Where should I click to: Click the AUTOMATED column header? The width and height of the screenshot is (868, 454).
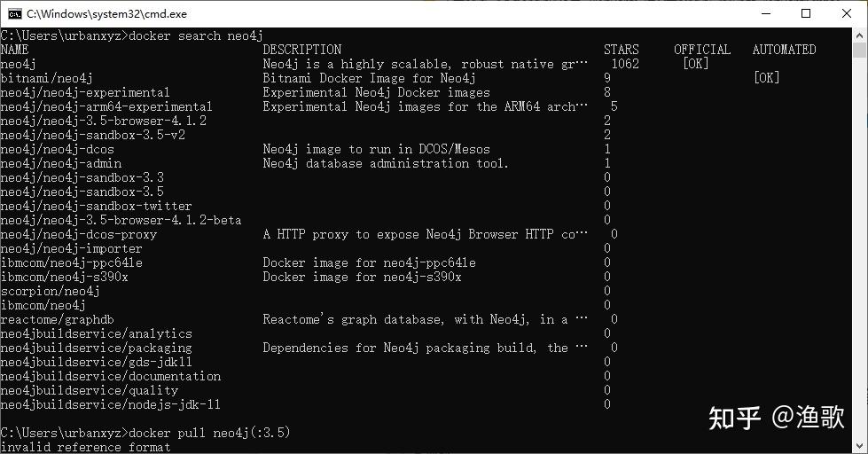click(784, 50)
